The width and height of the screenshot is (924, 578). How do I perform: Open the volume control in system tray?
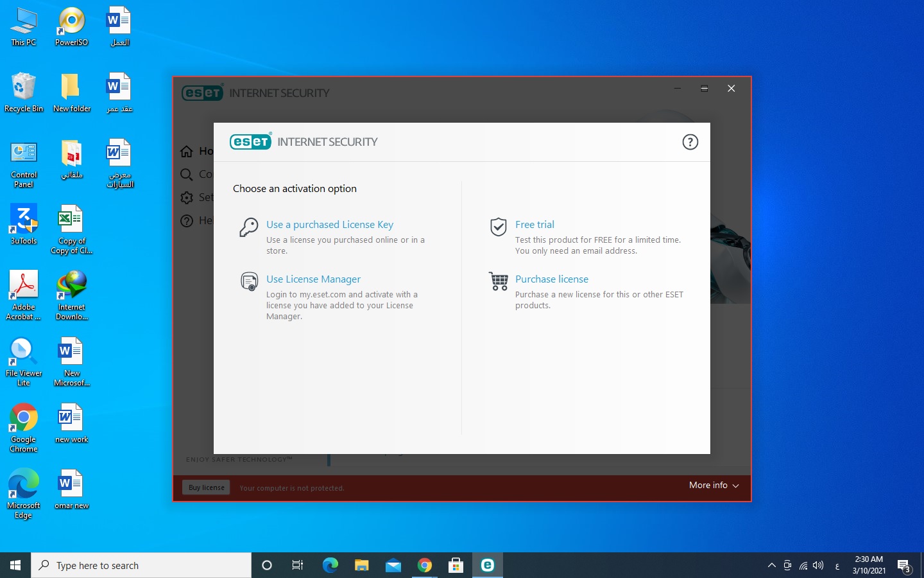pyautogui.click(x=818, y=566)
